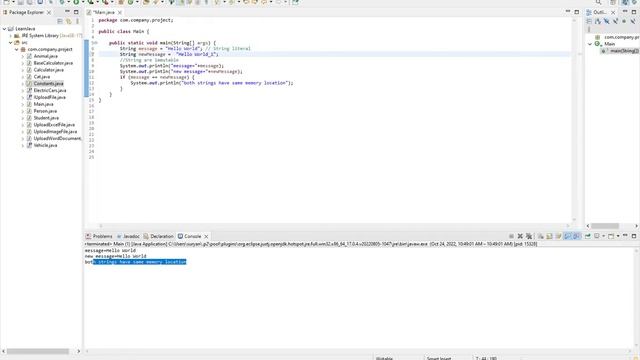Collapse the src folder node
Screen dimensions: 640x360
point(11,42)
